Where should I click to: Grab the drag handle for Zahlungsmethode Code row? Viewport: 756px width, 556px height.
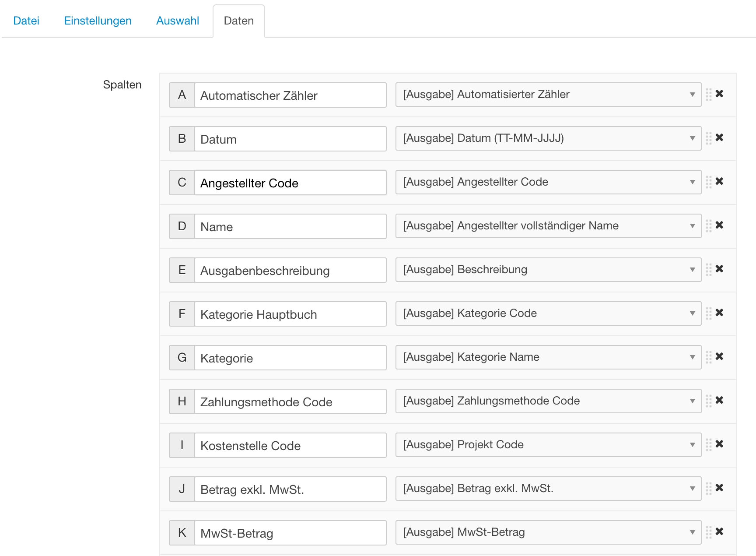click(x=709, y=401)
